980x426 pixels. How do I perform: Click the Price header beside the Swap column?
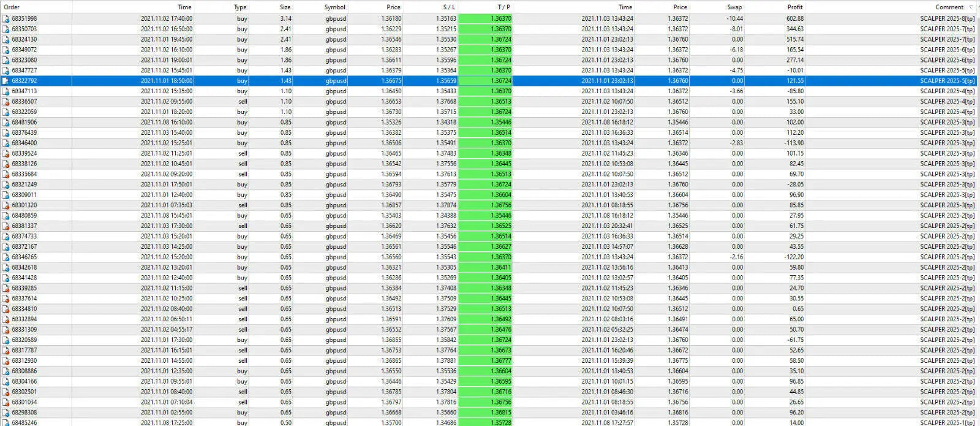680,7
